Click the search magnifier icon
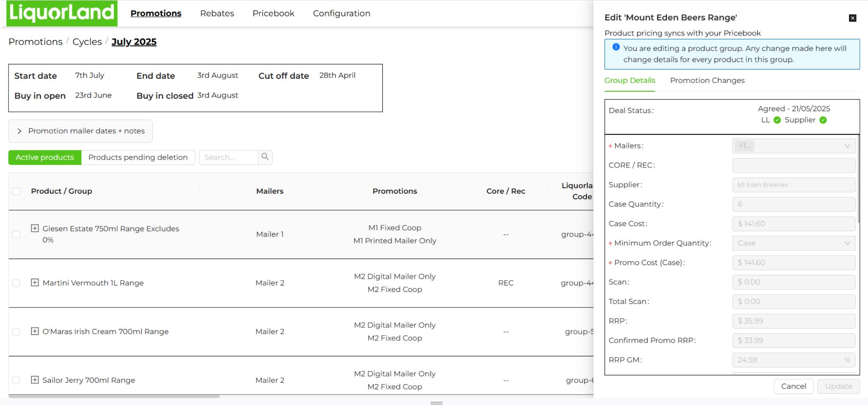Screen dimensions: 868x405 [x=265, y=157]
